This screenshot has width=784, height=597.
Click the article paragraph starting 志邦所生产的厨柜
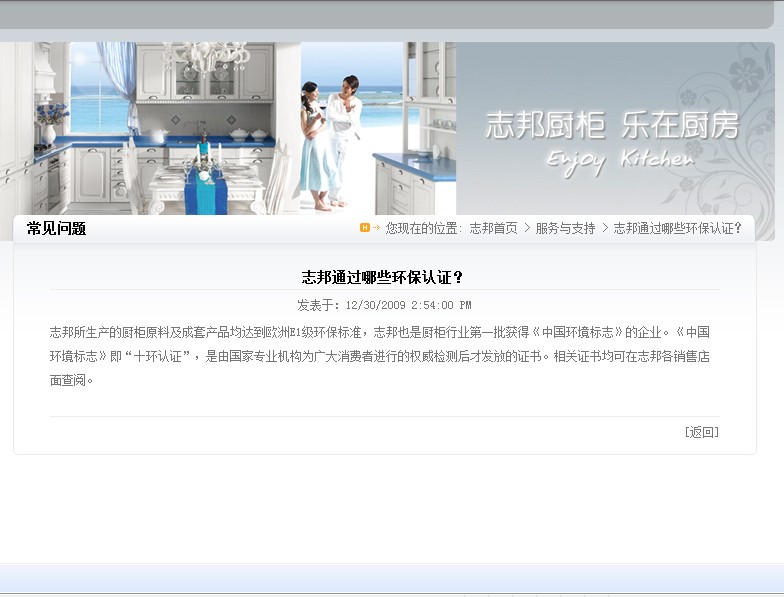pos(380,356)
